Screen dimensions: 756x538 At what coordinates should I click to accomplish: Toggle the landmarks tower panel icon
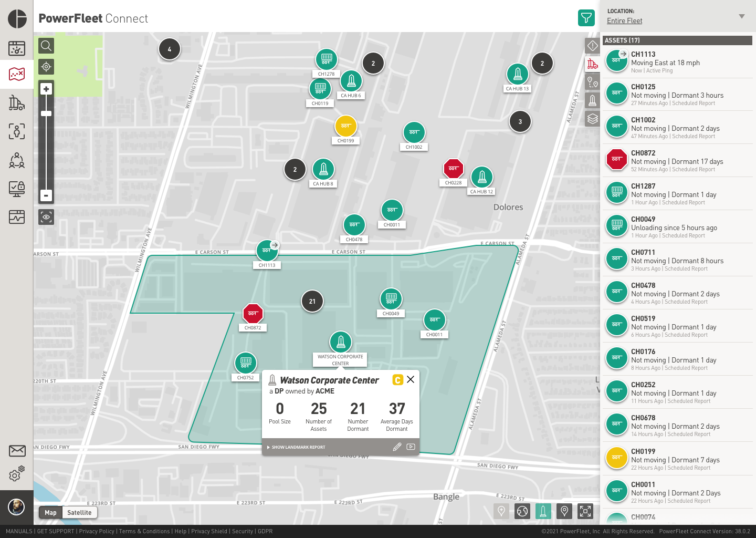pos(593,100)
